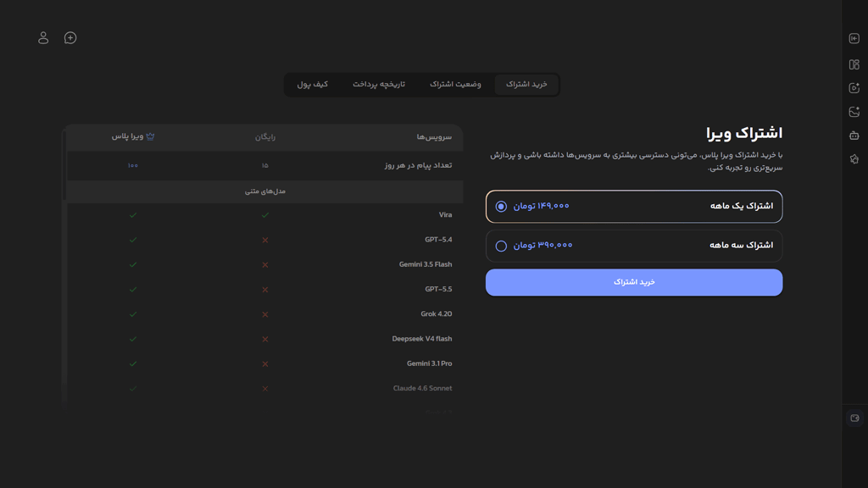This screenshot has height=488, width=868.
Task: Select the three-month subscription radio button
Action: [x=501, y=246]
